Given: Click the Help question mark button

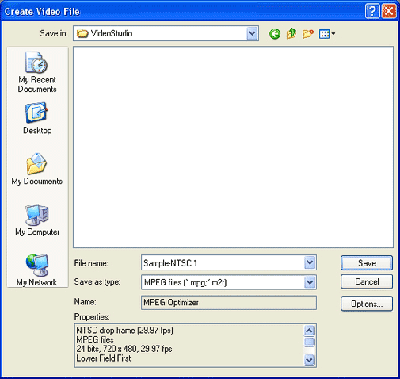Looking at the screenshot, I should point(372,11).
